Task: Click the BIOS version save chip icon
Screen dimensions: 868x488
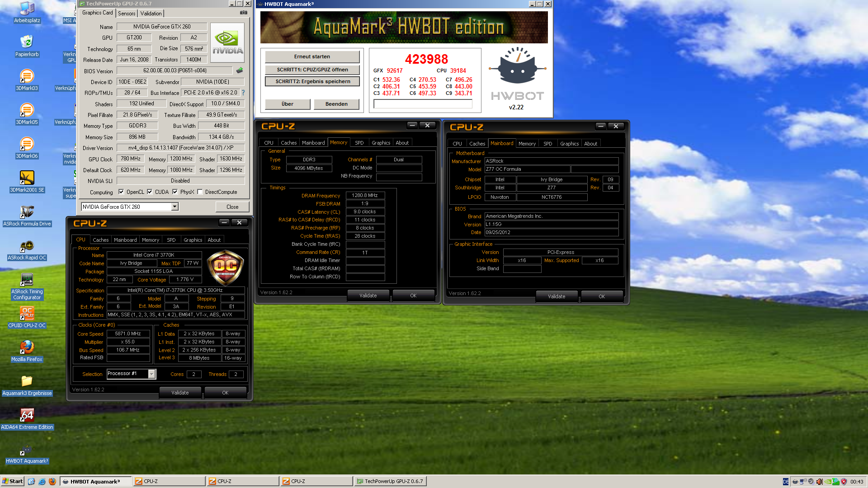Action: (240, 70)
